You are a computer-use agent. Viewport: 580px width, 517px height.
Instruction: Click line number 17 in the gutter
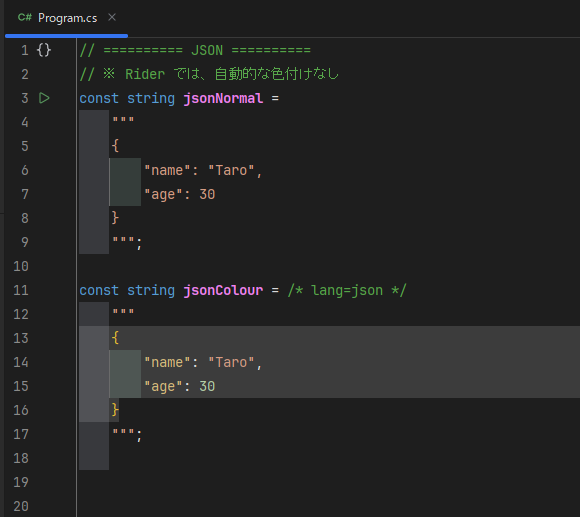point(21,434)
